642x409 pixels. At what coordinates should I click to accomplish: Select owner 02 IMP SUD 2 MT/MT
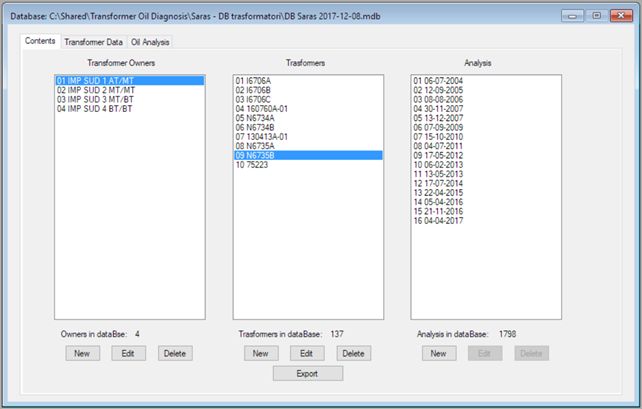click(95, 90)
